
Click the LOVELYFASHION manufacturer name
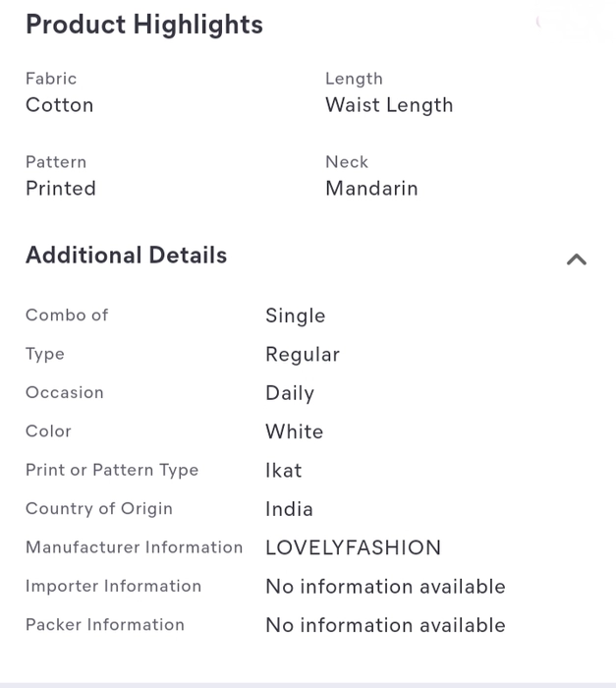point(353,547)
